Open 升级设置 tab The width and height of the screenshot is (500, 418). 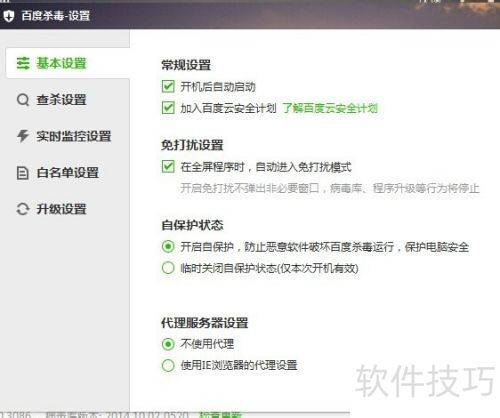(x=61, y=209)
